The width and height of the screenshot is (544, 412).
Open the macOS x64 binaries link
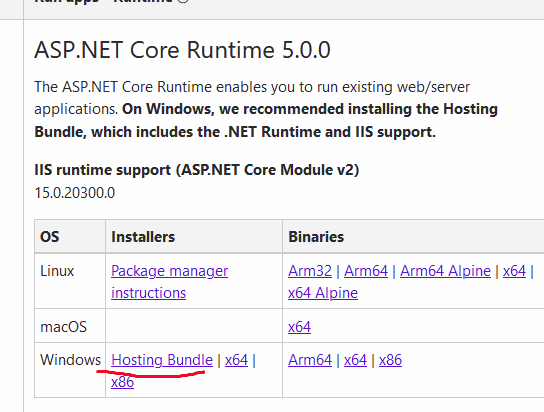pos(299,327)
